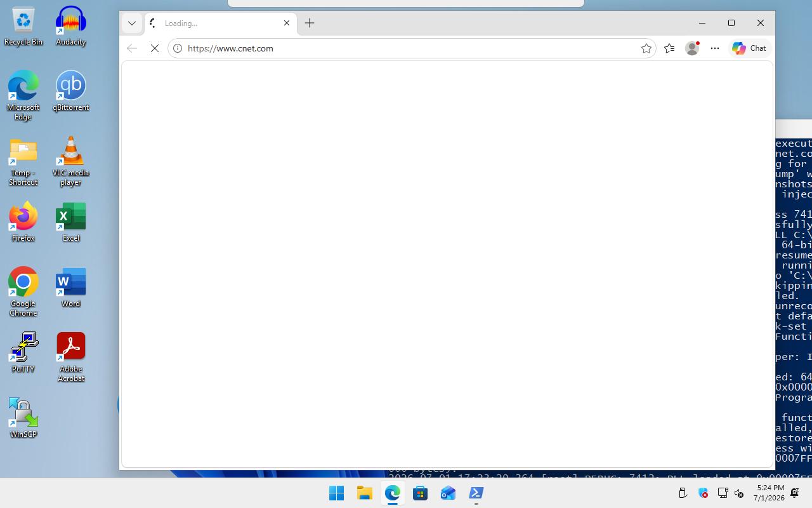Screen dimensions: 812x508
Task: Open the notification bell icon
Action: 795,493
